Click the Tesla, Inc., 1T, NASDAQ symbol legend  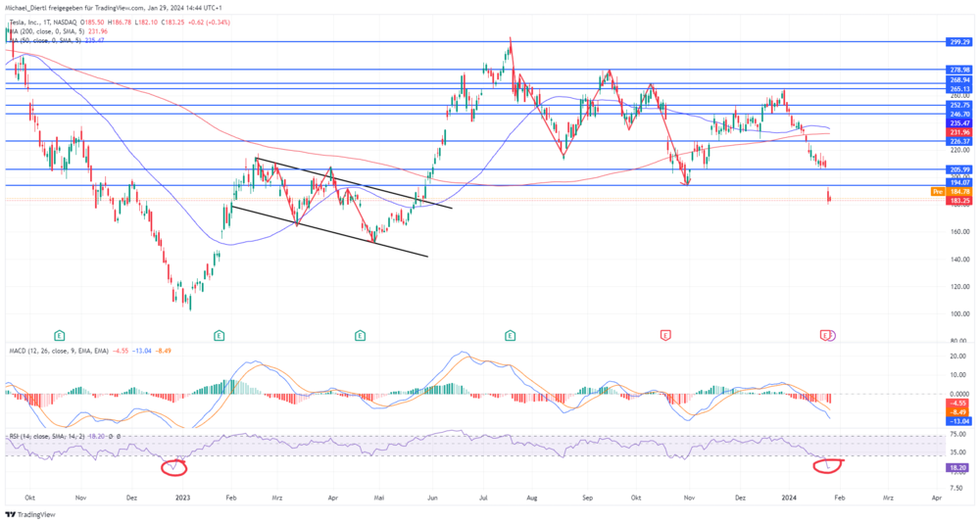pos(42,23)
